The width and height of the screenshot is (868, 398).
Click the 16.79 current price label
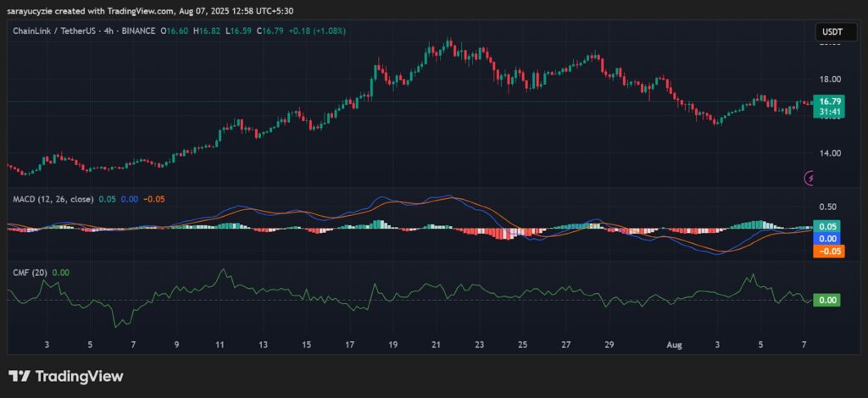point(828,100)
